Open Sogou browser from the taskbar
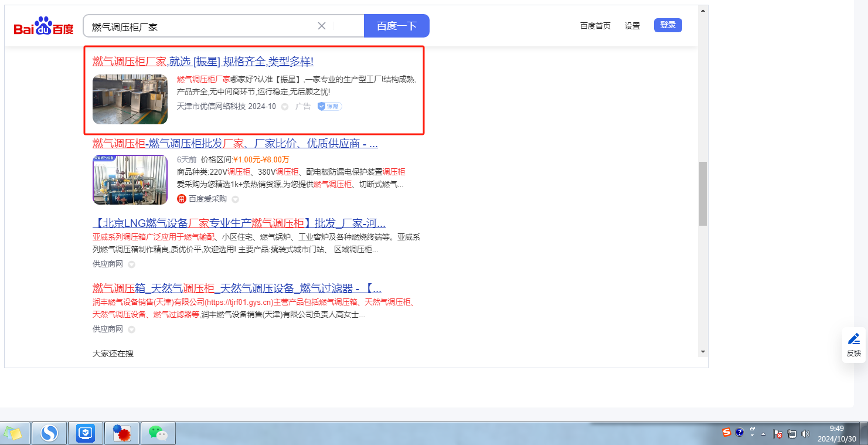 (x=49, y=433)
